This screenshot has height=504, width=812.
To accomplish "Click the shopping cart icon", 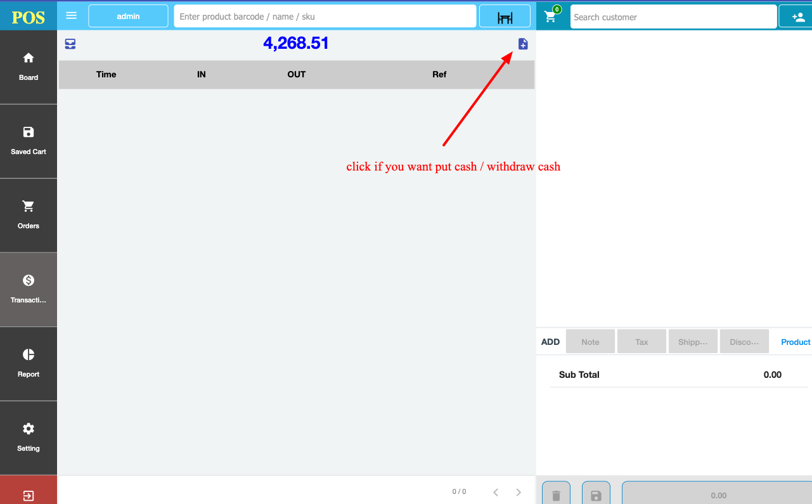I will 550,17.
